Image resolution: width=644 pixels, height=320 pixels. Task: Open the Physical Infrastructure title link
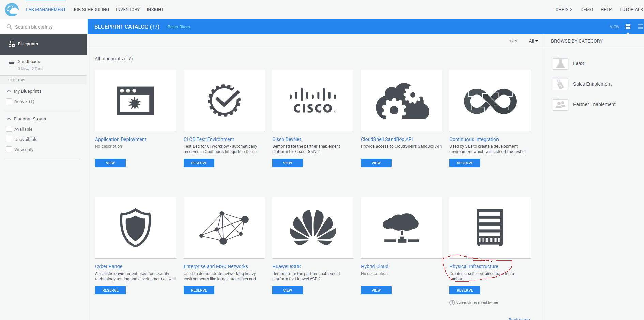pos(474,266)
